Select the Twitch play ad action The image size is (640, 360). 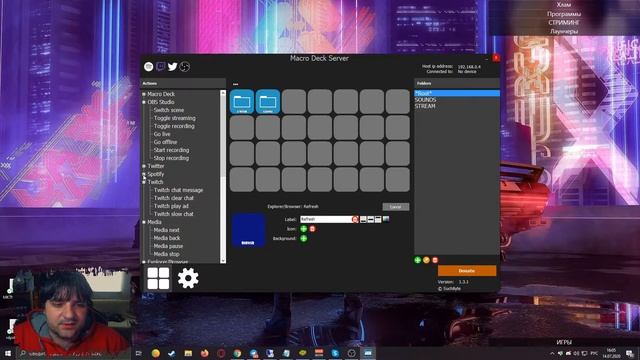point(171,206)
